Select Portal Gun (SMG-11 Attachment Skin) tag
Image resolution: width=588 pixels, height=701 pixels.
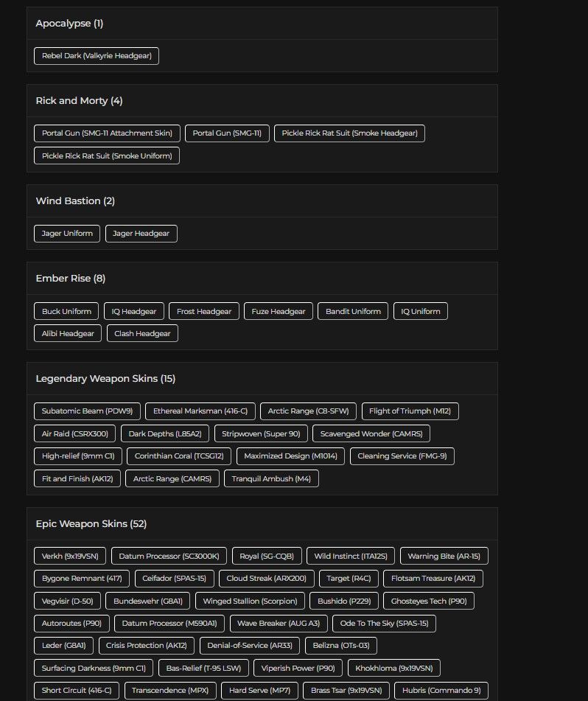[x=107, y=133]
